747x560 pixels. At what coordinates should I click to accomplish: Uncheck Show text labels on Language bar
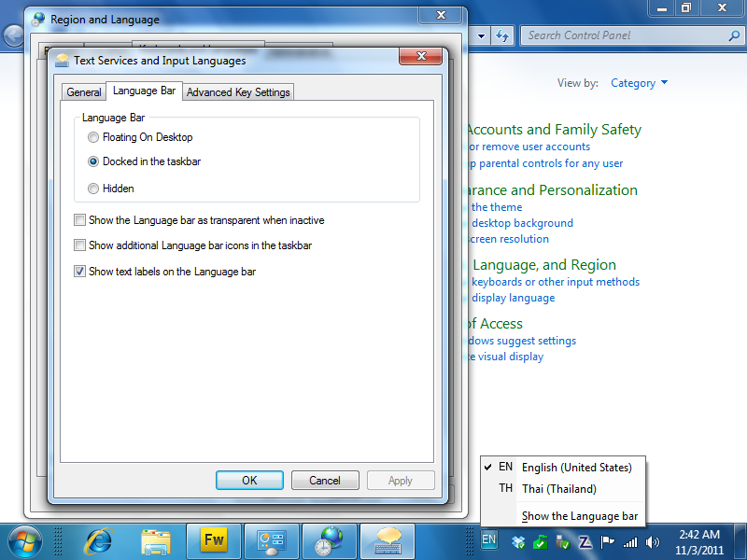coord(165,272)
